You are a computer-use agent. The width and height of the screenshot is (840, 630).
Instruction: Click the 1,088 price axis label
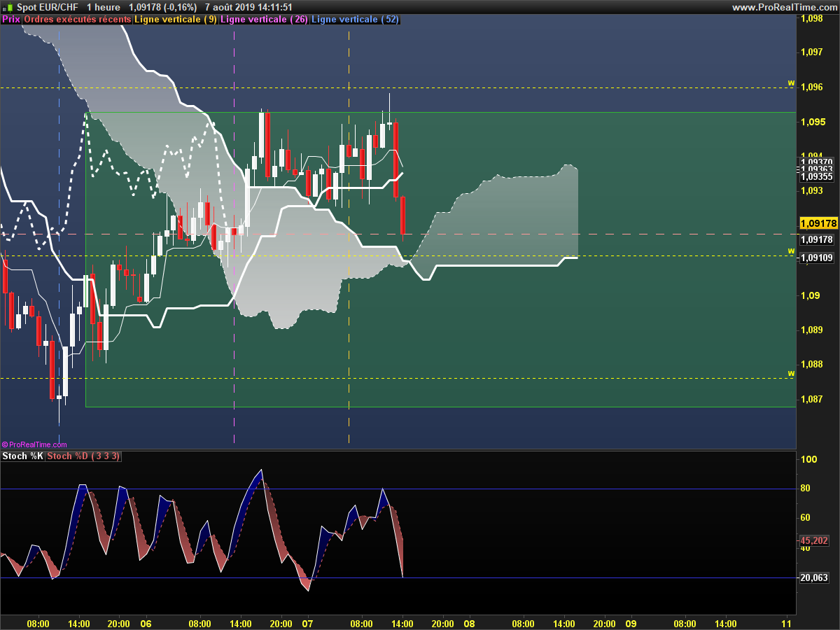(811, 365)
